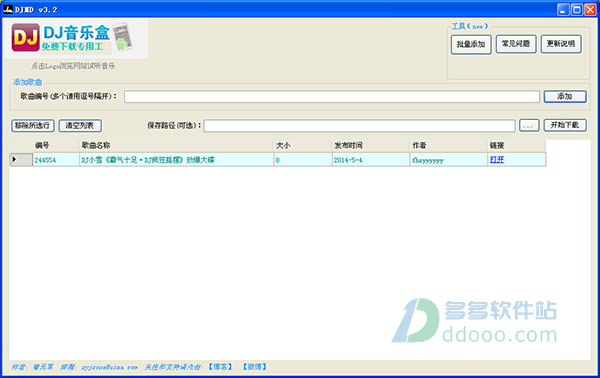Click the 添加 button to add songs

coord(565,96)
